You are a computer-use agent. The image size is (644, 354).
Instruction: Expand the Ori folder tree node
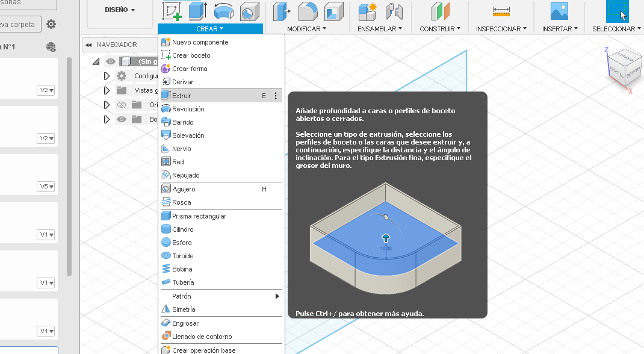click(x=107, y=105)
